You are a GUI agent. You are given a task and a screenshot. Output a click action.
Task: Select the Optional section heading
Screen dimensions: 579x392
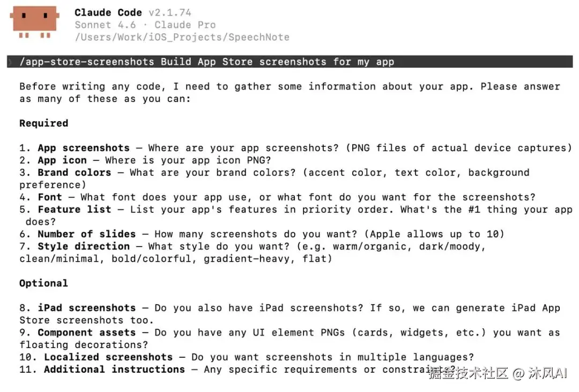pos(43,283)
